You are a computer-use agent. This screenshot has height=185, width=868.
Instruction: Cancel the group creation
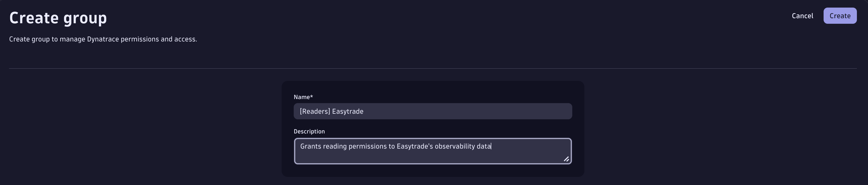click(802, 16)
